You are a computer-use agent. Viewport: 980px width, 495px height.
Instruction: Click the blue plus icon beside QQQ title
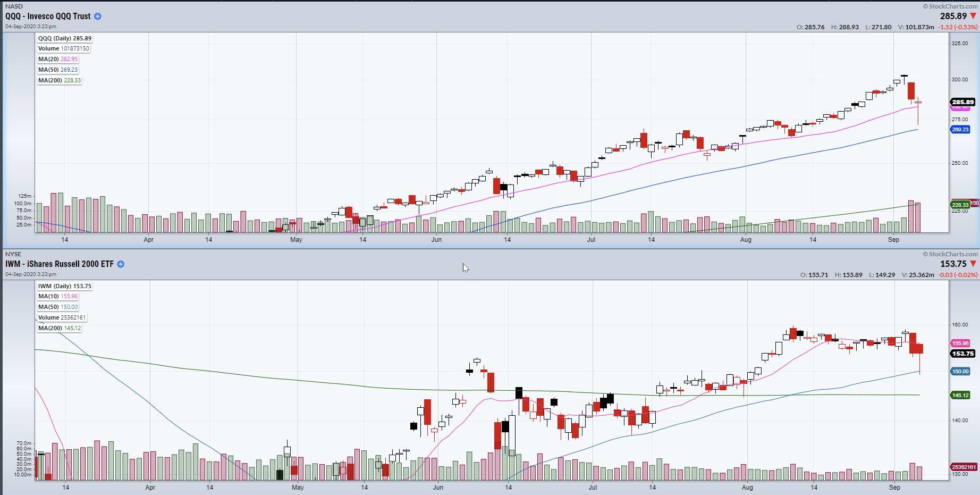point(98,16)
